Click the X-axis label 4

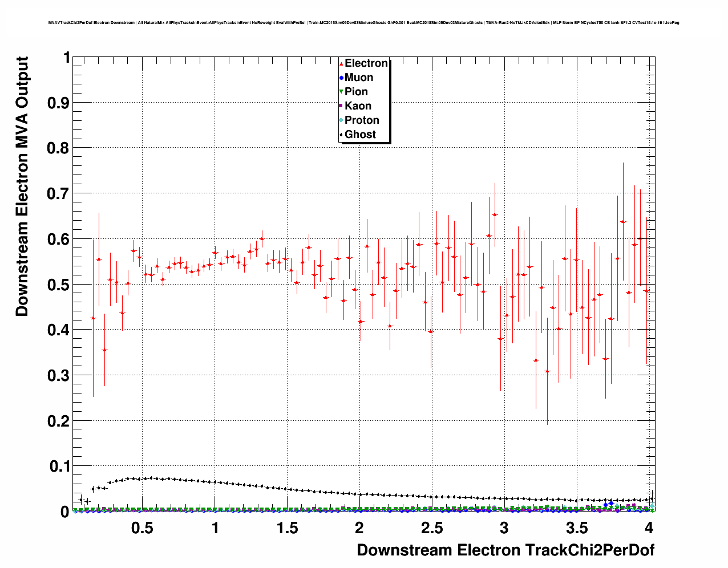[x=649, y=528]
